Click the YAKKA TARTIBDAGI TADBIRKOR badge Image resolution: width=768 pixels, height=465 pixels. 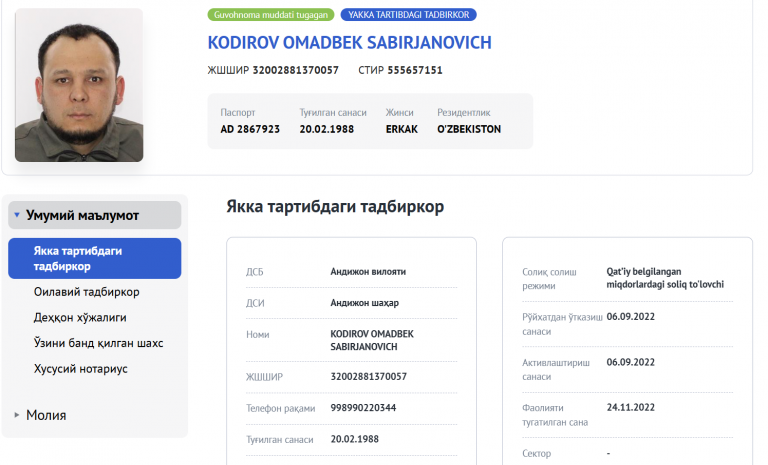point(408,15)
